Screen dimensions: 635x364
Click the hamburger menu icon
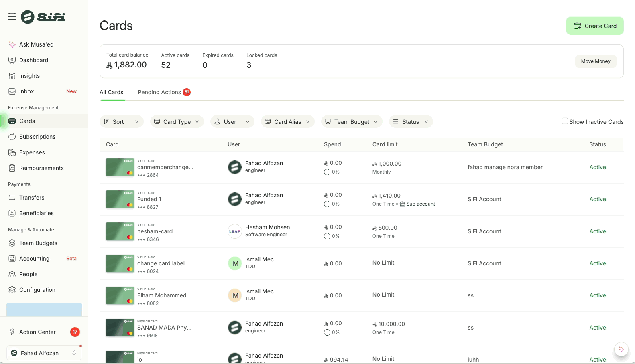[12, 16]
